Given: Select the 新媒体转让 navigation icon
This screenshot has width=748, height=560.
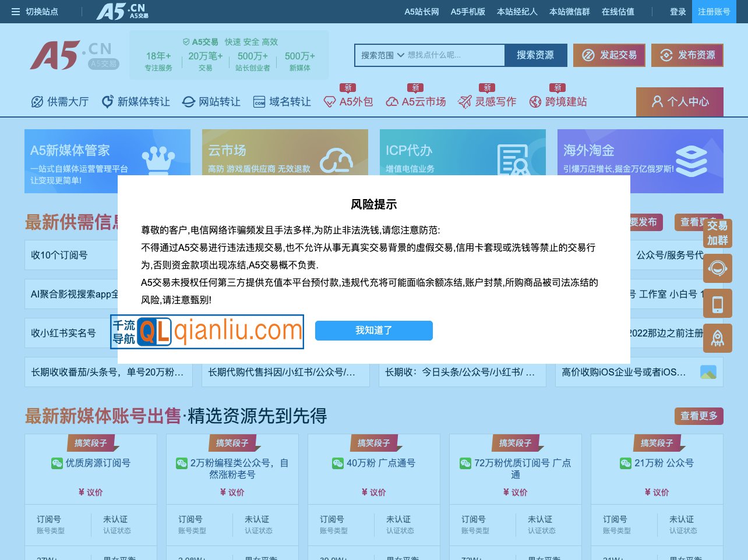Looking at the screenshot, I should [107, 101].
